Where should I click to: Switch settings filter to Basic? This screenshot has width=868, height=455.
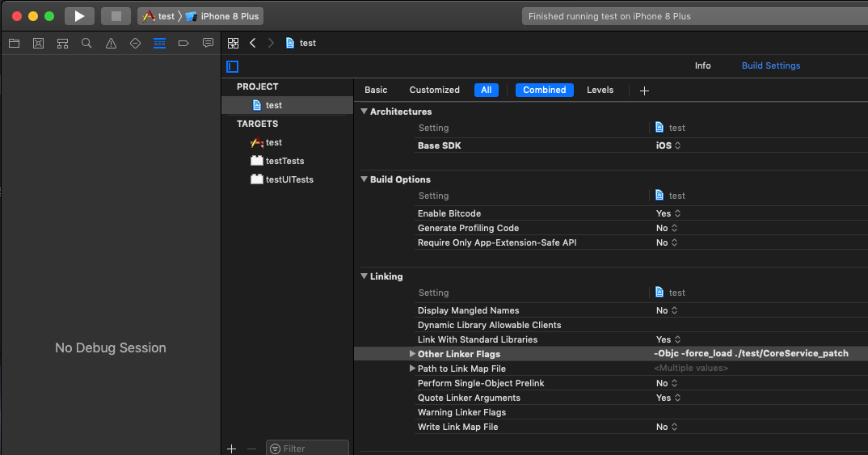coord(376,90)
